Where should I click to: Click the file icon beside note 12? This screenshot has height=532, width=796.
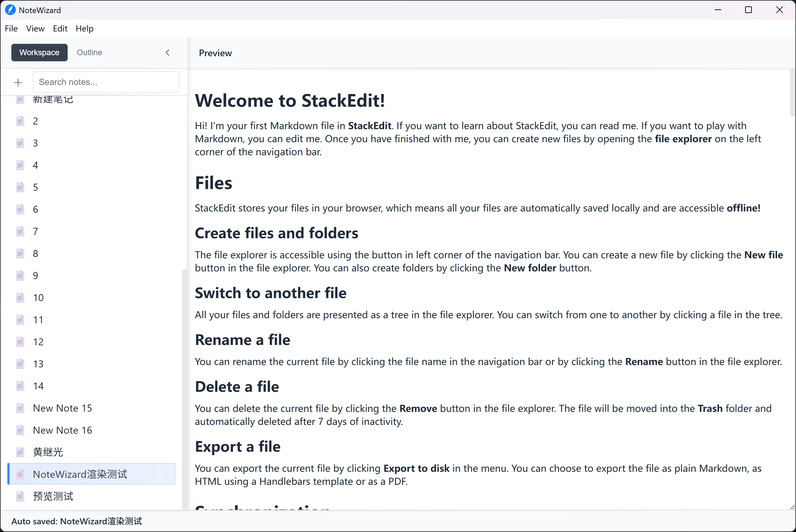coord(20,342)
